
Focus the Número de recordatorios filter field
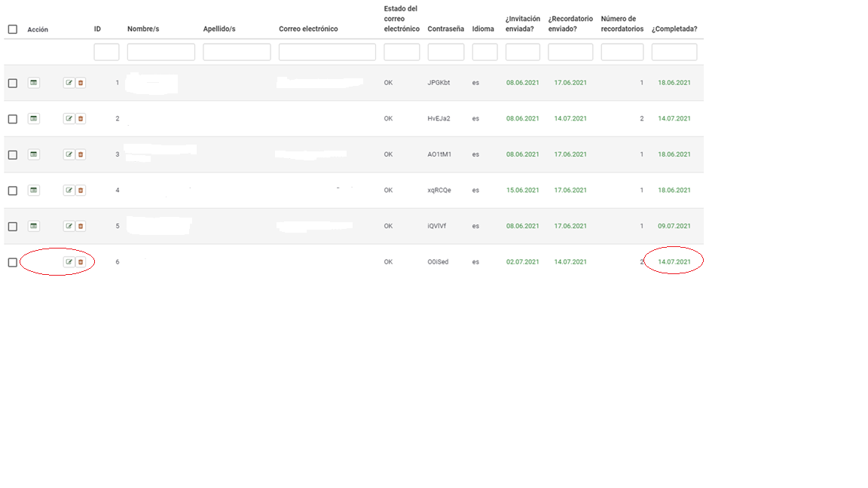click(x=622, y=52)
